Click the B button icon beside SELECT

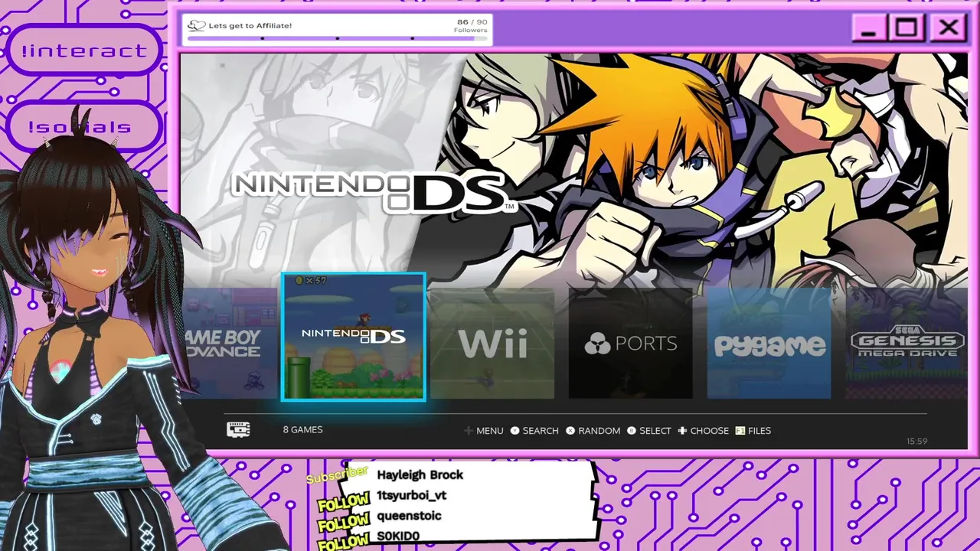632,431
